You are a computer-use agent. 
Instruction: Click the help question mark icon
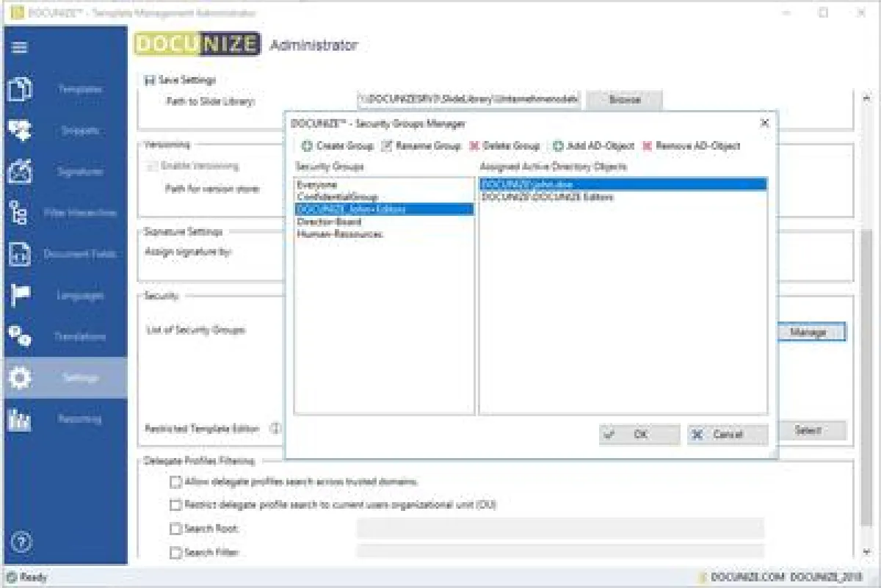[20, 542]
